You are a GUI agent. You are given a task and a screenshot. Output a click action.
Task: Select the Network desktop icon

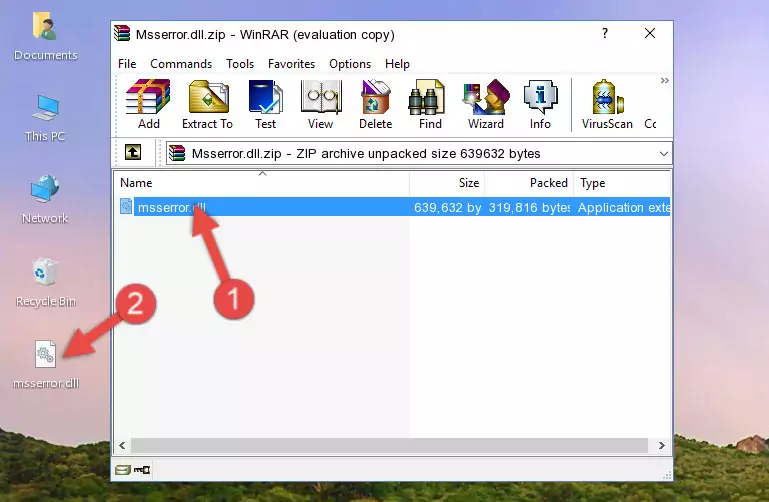[45, 199]
